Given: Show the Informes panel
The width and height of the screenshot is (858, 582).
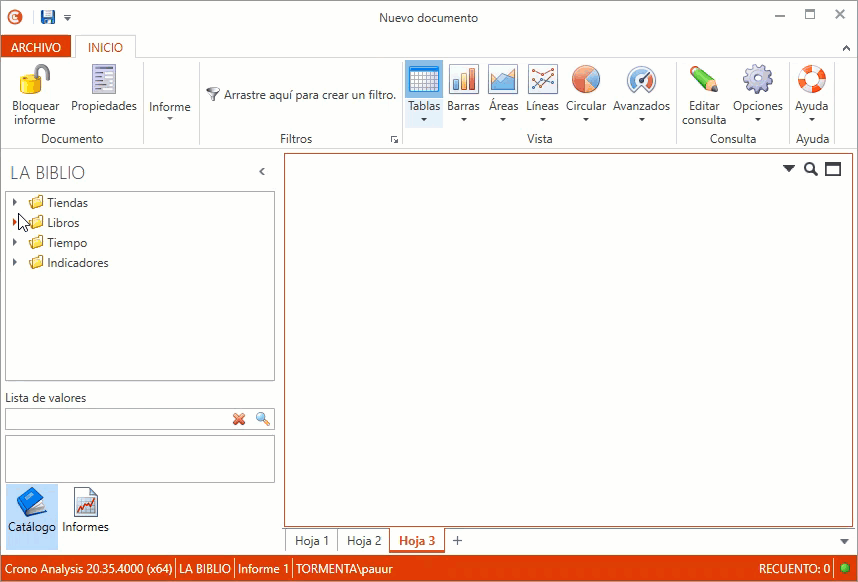Looking at the screenshot, I should click(86, 510).
